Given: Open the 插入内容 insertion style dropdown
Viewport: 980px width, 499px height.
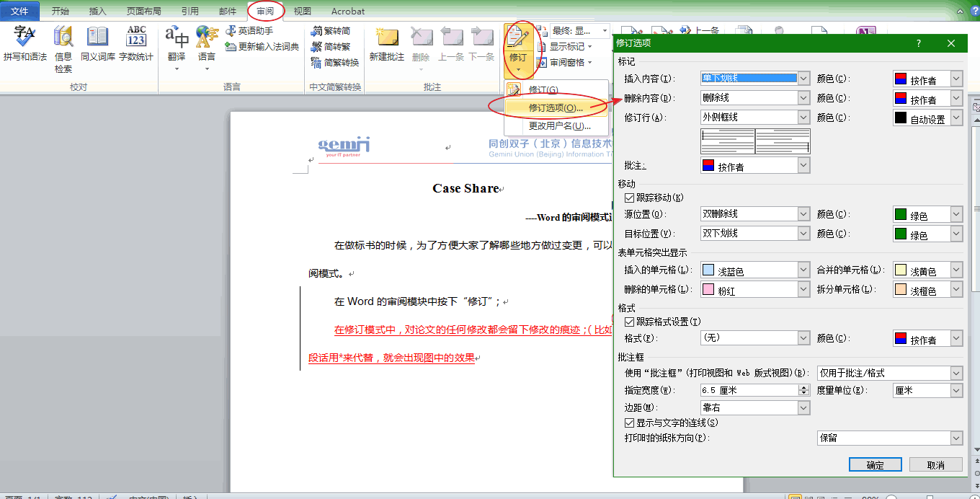Looking at the screenshot, I should pos(804,77).
